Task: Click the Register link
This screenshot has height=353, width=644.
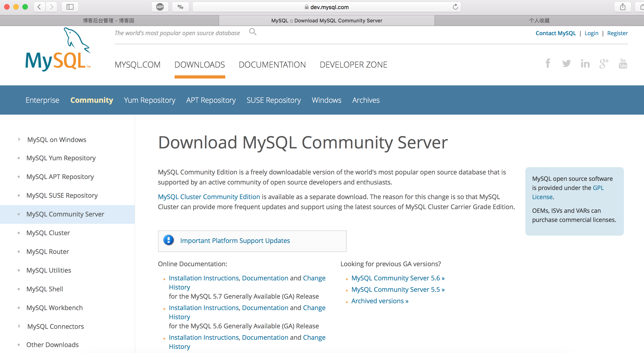Action: tap(617, 33)
